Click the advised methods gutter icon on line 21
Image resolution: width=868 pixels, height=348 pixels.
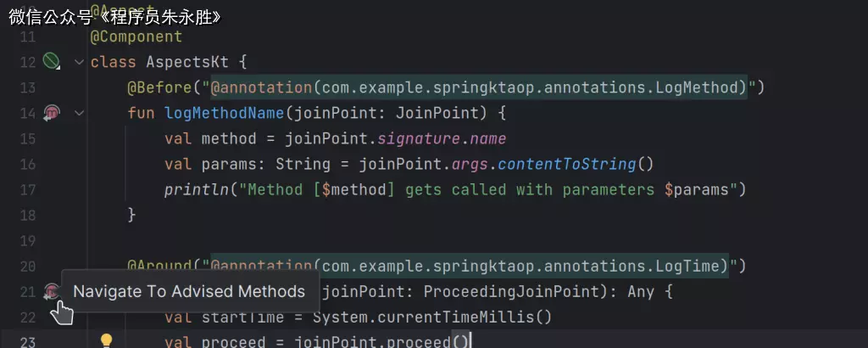coord(52,291)
